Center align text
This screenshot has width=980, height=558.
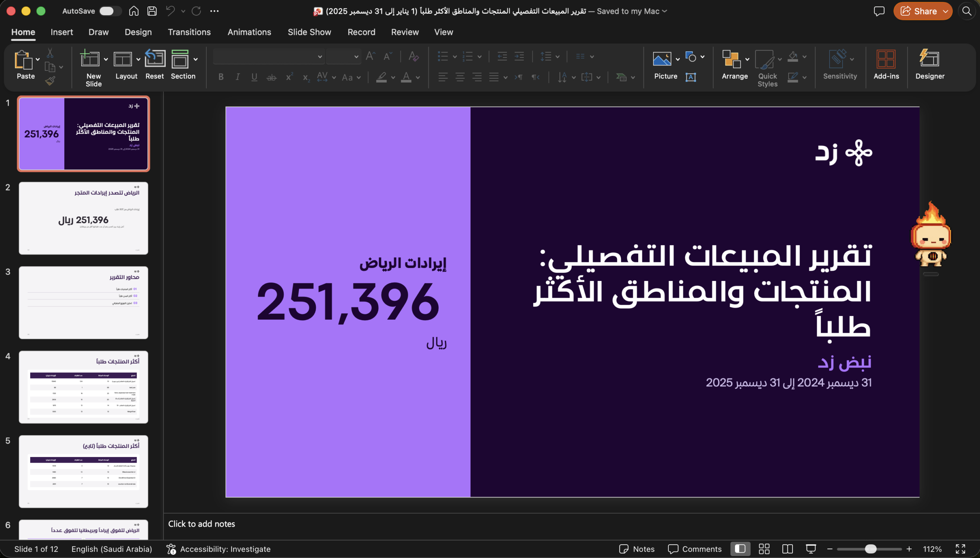point(460,77)
